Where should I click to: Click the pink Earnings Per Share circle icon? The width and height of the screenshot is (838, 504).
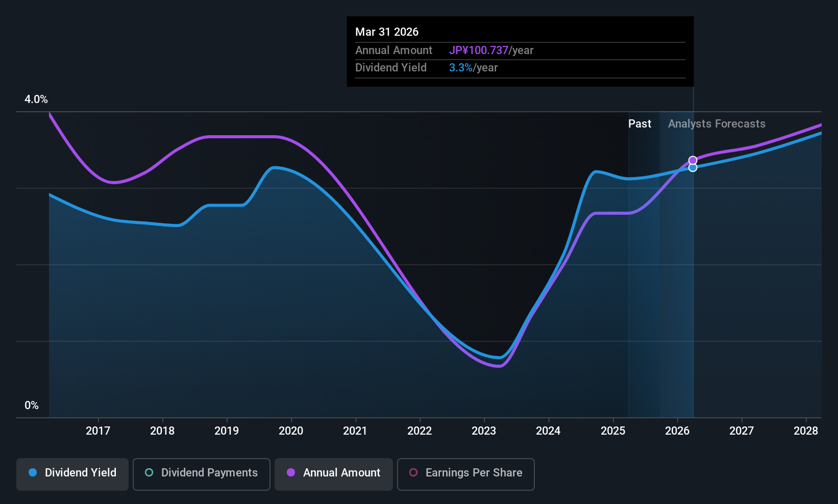(413, 472)
